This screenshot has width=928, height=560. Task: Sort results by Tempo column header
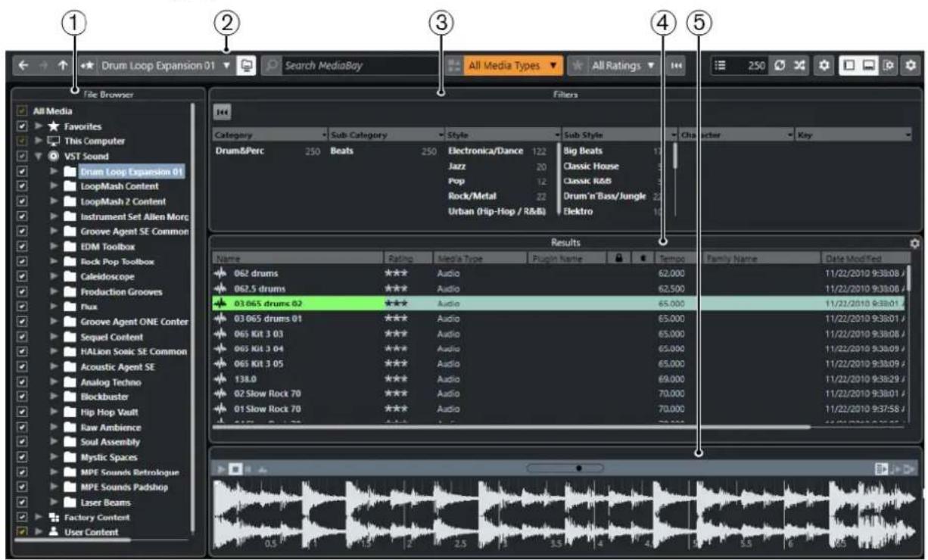coord(677,258)
